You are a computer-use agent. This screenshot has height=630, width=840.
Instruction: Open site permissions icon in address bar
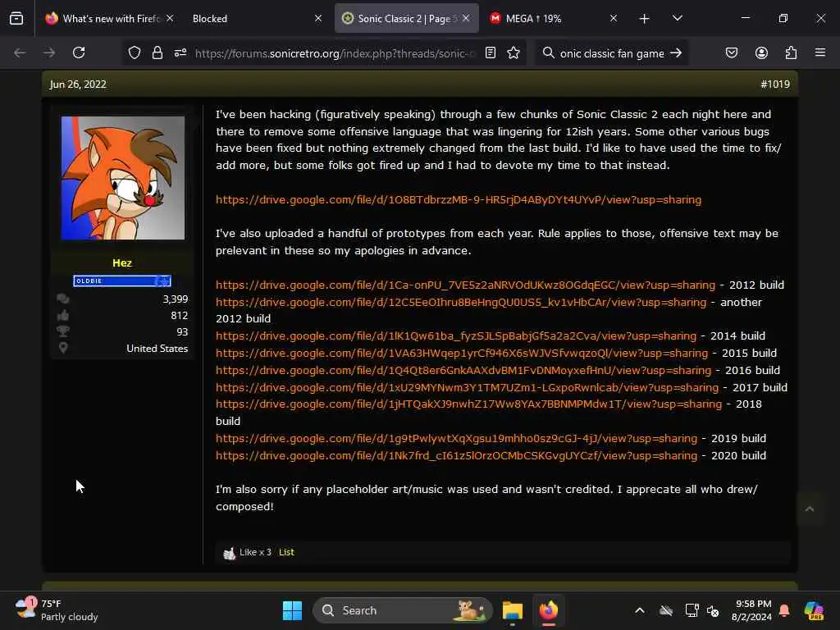point(180,52)
